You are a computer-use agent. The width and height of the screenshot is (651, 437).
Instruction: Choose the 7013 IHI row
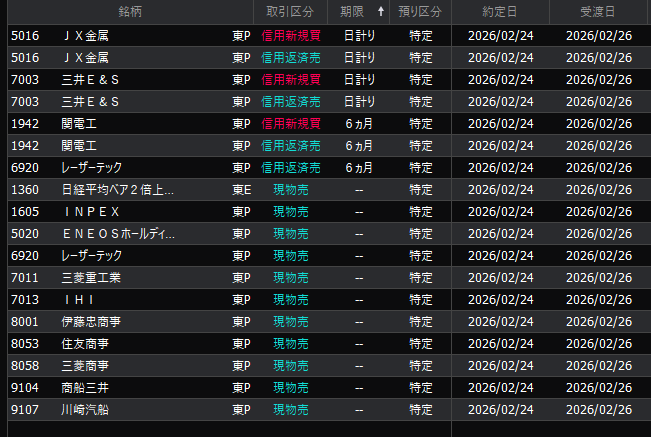(x=80, y=300)
